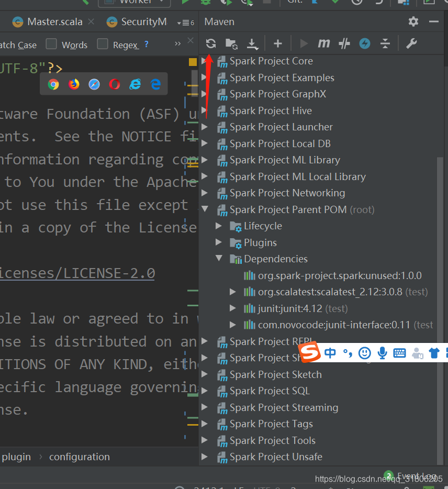
Task: Select org.spark-project.spark:unused:1.0.0 dependency
Action: coord(340,276)
